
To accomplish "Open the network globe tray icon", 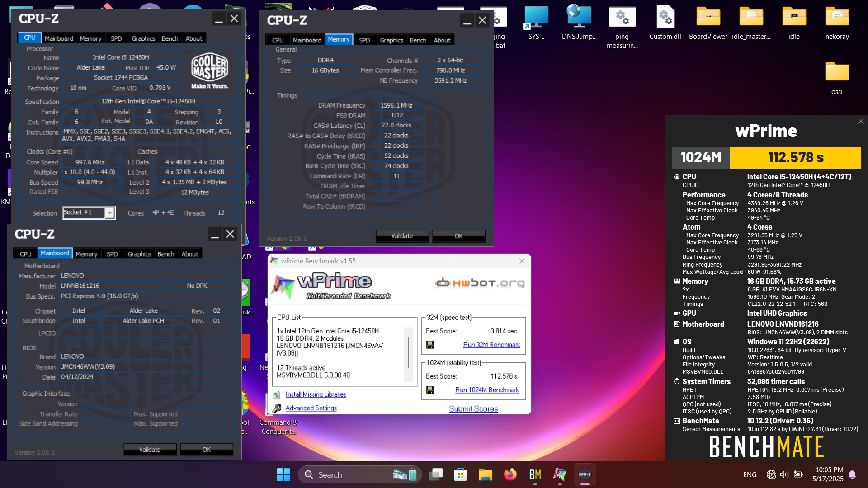I will click(x=771, y=474).
